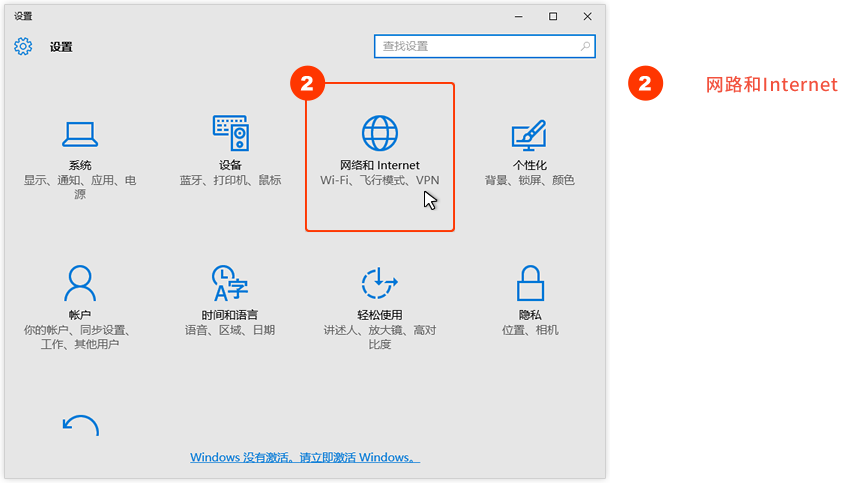Image resolution: width=854 pixels, height=483 pixels.
Task: Click the 系统 tile label text
Action: [x=80, y=165]
